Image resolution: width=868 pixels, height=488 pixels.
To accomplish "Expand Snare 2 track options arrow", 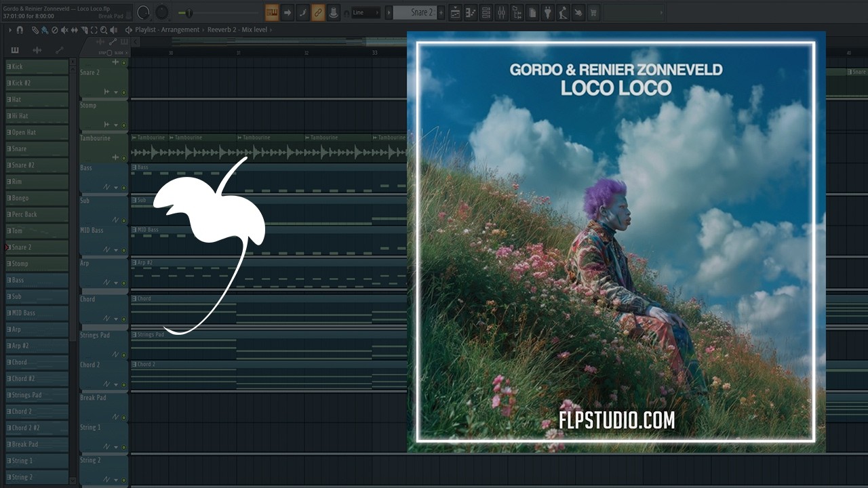I will click(116, 92).
